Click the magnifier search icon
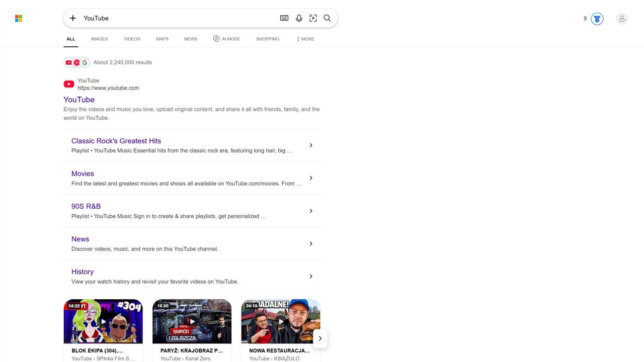Image resolution: width=644 pixels, height=362 pixels. (327, 18)
